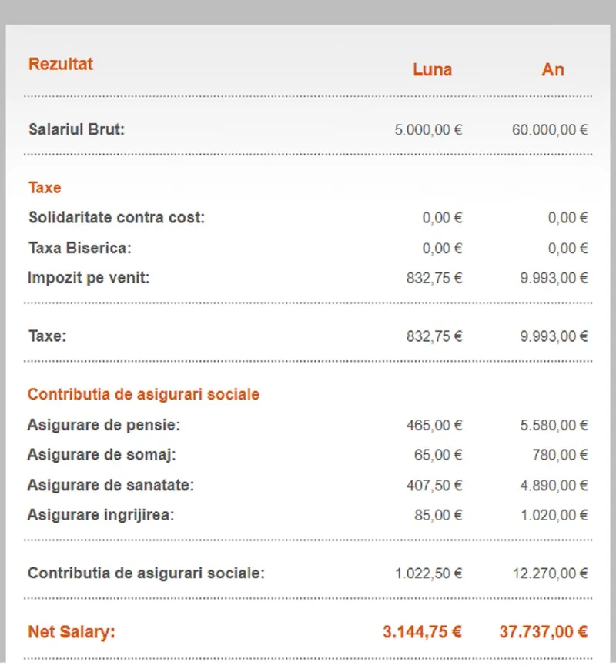Select the Solidaritate contra cost label

click(x=117, y=217)
